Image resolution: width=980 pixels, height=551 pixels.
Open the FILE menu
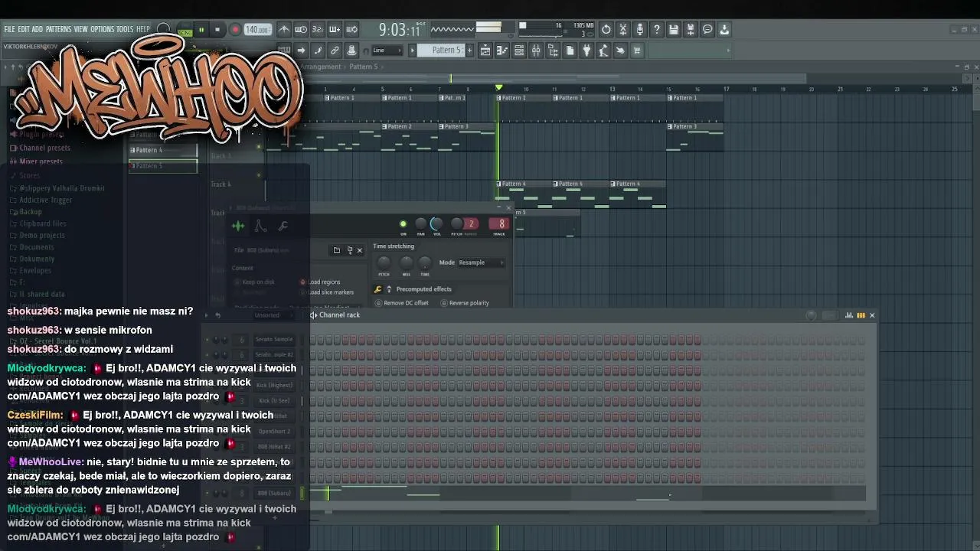pyautogui.click(x=10, y=29)
